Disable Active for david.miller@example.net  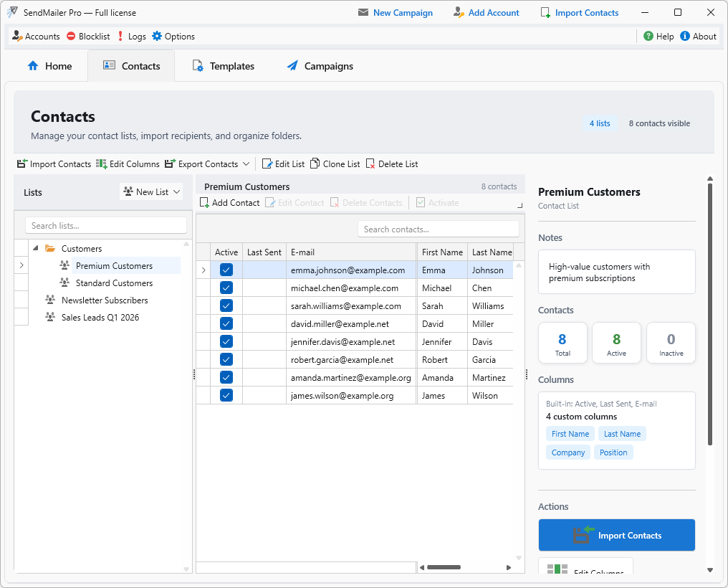point(224,323)
